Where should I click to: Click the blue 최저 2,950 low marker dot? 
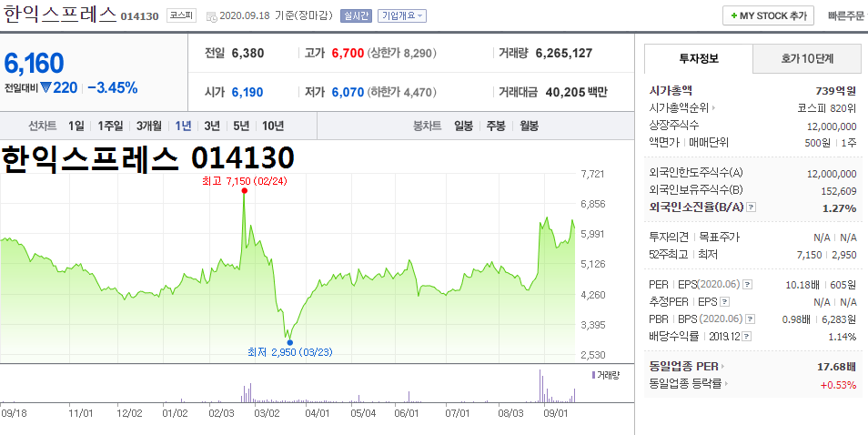click(x=289, y=342)
